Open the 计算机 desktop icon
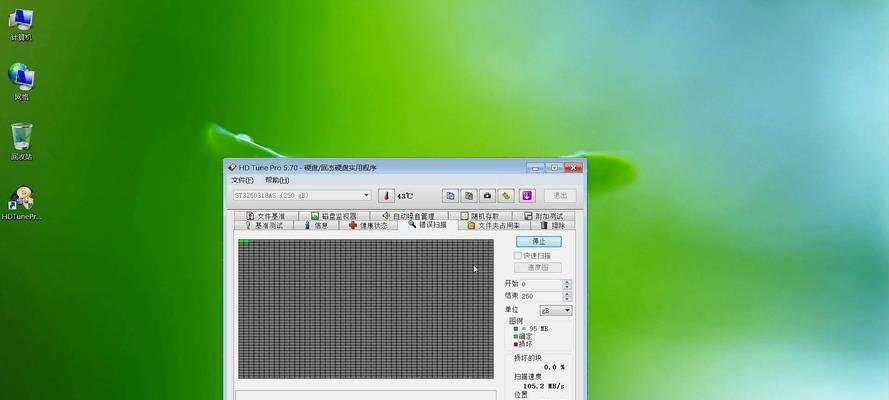The image size is (889, 400). (21, 24)
